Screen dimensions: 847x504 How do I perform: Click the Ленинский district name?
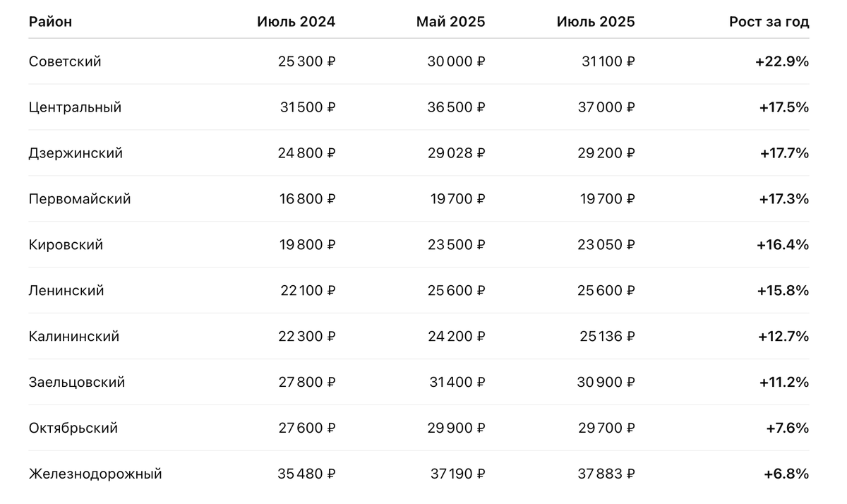66,291
